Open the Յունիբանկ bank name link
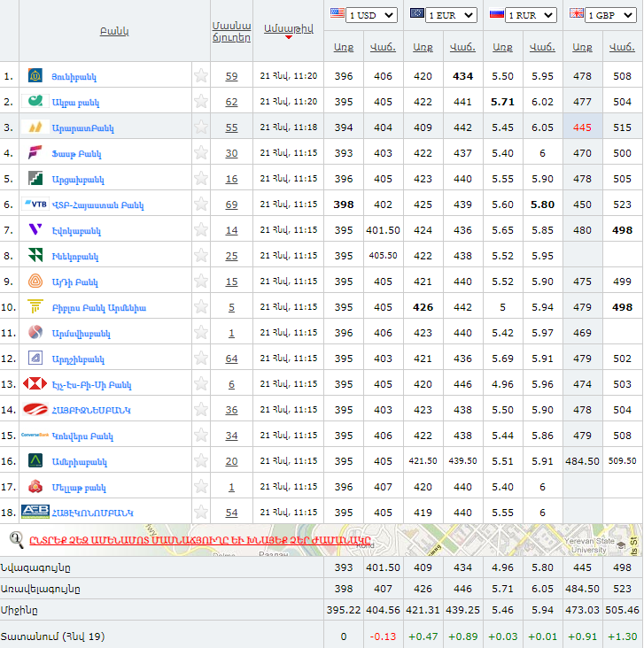 (74, 77)
